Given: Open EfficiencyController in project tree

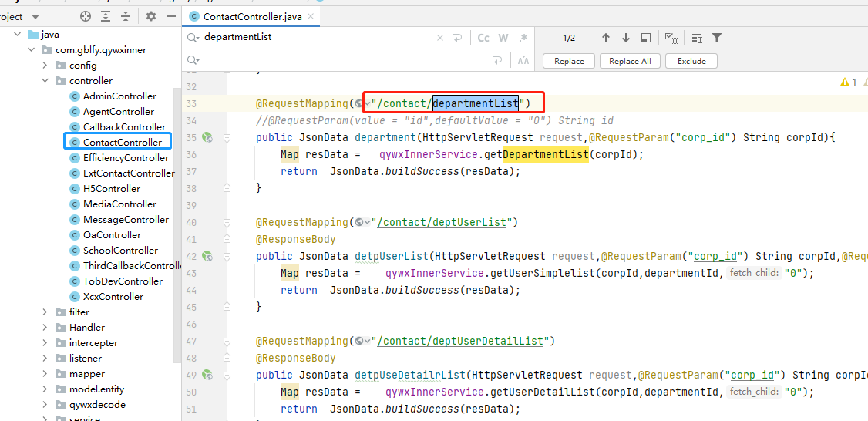Looking at the screenshot, I should pos(126,158).
